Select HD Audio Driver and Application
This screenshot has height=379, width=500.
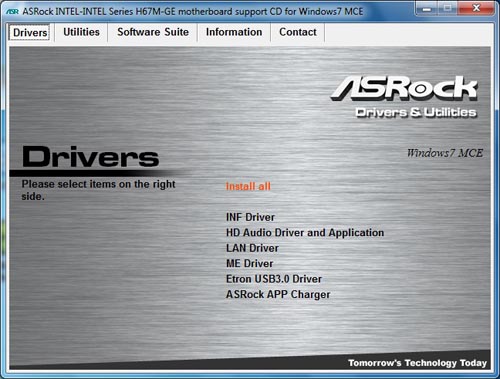305,232
